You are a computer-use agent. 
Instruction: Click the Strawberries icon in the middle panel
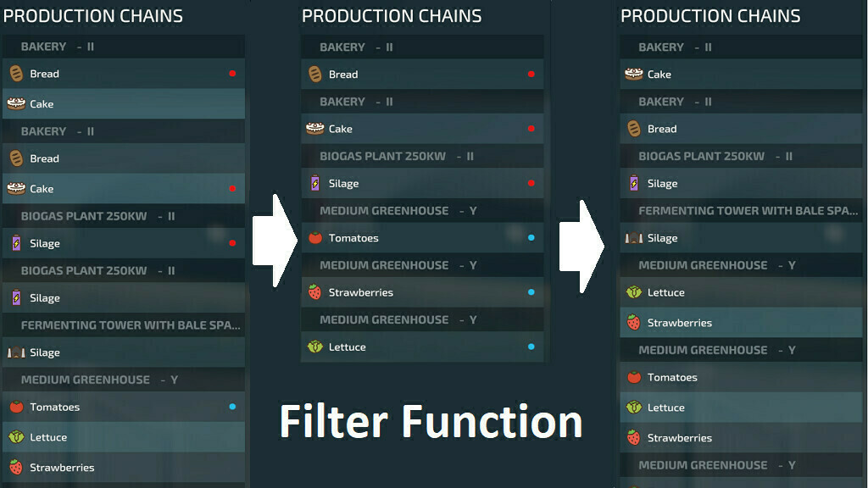pos(315,292)
